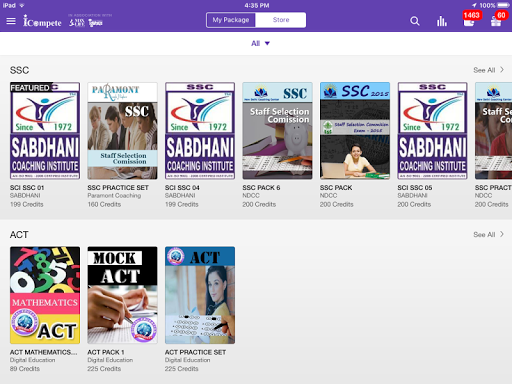512x384 pixels.
Task: Switch to Store tab
Action: (281, 20)
